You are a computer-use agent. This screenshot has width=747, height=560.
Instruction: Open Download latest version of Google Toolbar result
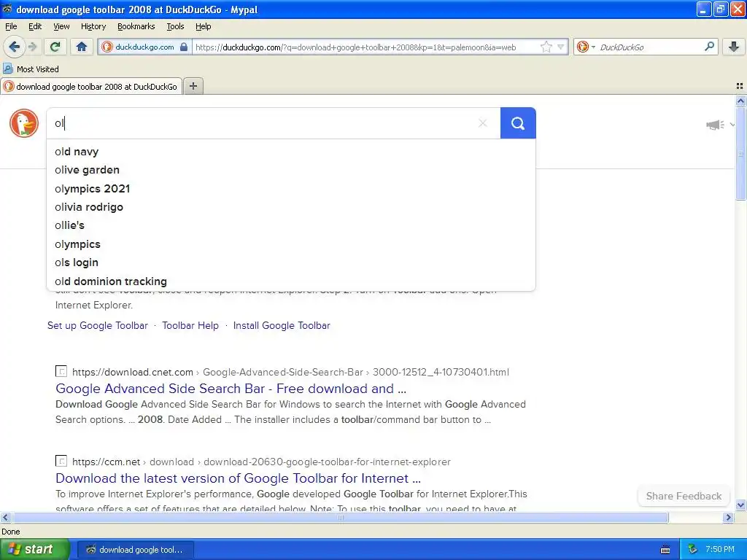239,478
